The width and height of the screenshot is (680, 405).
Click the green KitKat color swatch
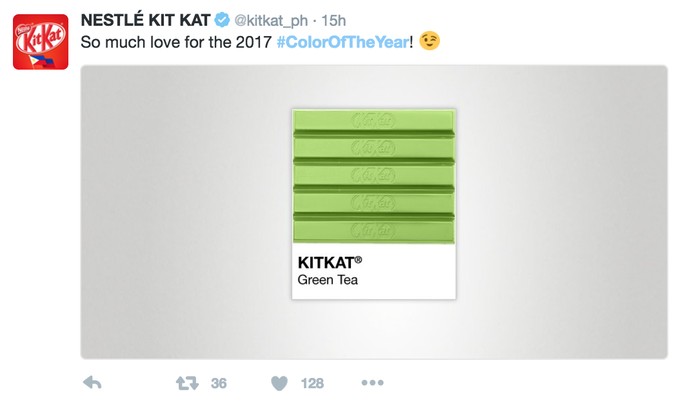(x=373, y=174)
